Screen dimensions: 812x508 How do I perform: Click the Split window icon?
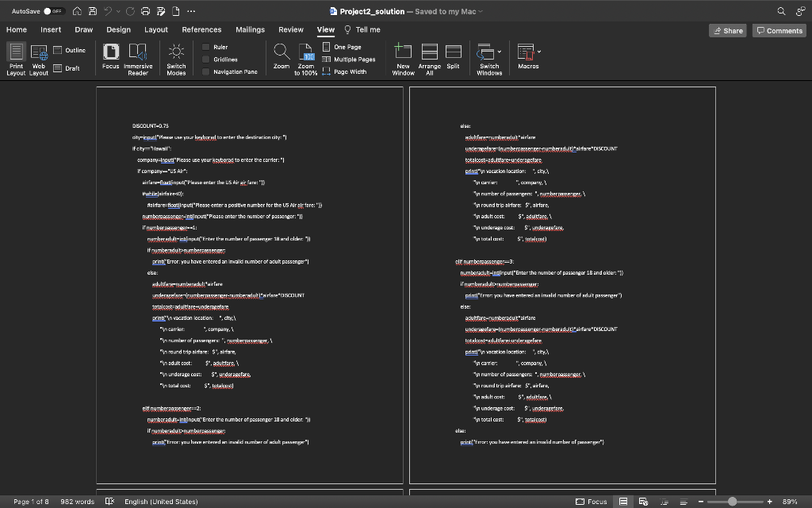453,52
